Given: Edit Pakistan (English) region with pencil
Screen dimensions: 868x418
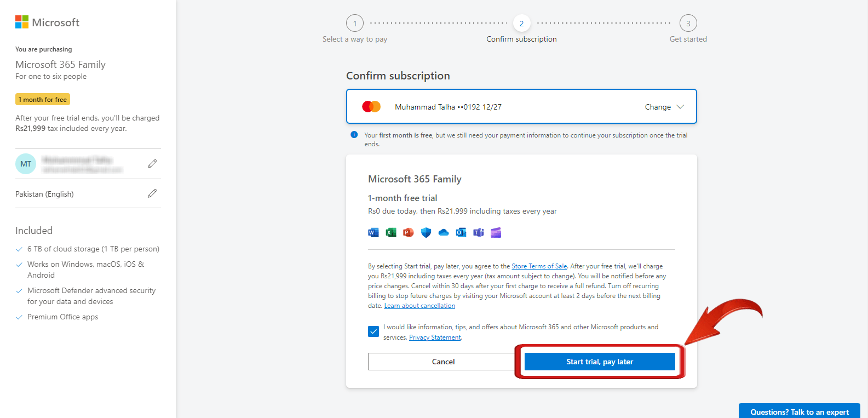Looking at the screenshot, I should [x=152, y=193].
